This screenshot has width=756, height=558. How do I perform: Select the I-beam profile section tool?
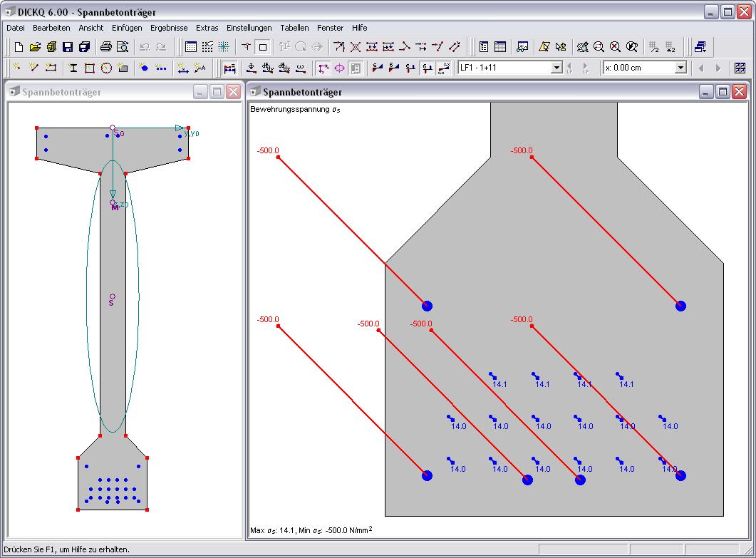point(73,68)
